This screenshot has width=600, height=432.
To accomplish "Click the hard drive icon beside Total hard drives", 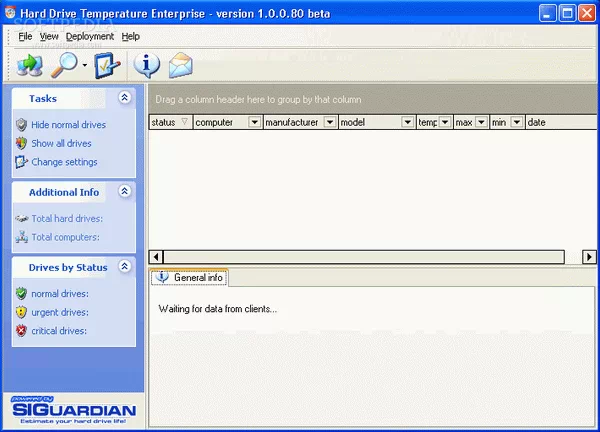I will (22, 218).
